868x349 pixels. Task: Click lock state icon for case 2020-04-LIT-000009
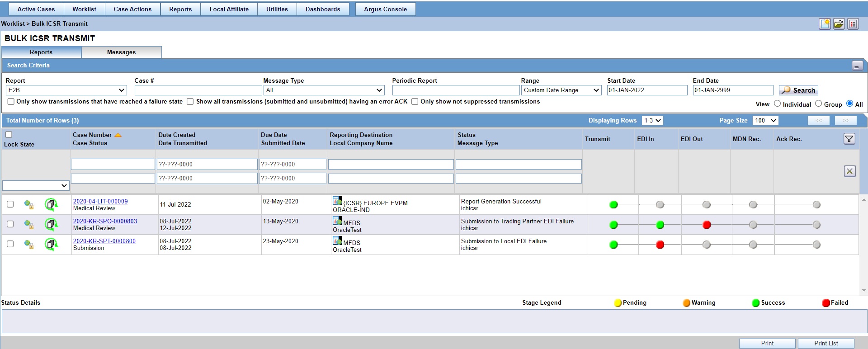29,205
